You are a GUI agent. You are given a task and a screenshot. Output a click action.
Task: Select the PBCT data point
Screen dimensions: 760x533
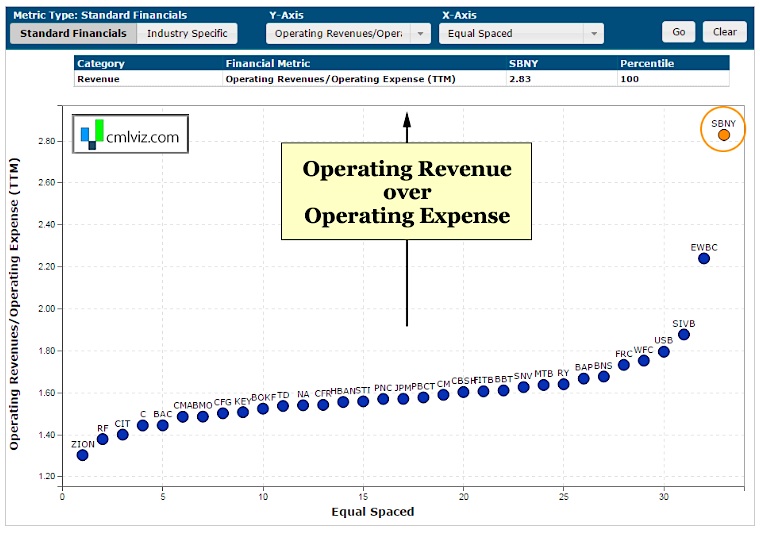tap(423, 397)
